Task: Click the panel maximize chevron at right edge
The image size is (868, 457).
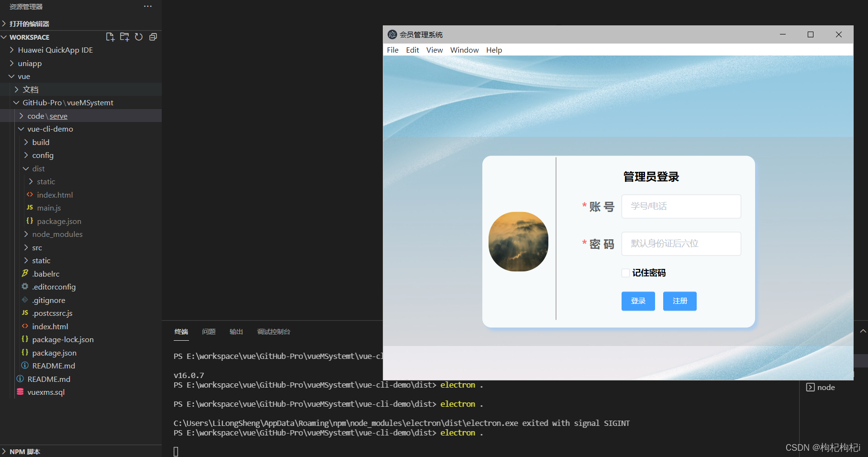Action: (x=863, y=331)
